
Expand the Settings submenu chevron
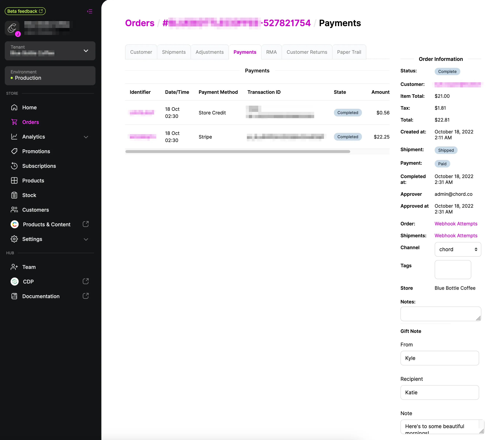coord(86,239)
